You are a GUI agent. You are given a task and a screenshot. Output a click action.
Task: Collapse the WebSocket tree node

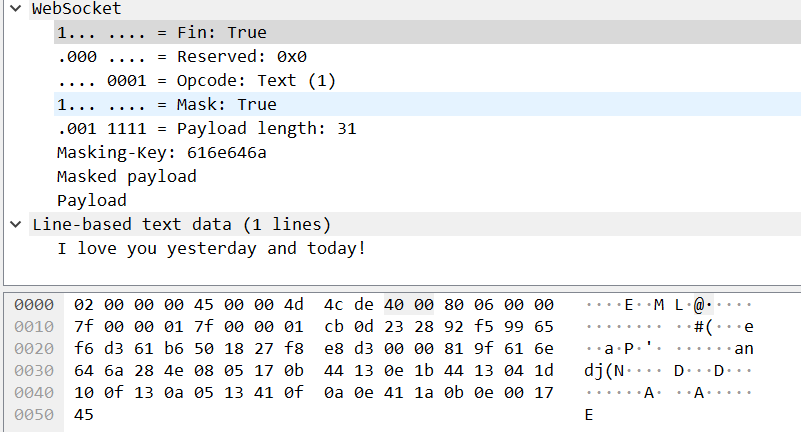(x=16, y=8)
